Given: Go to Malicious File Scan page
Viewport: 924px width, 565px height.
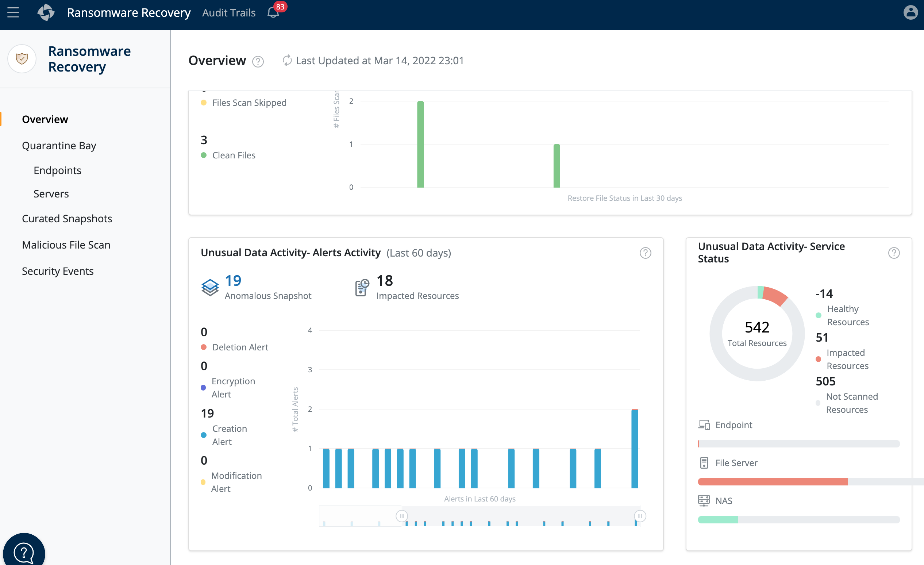Looking at the screenshot, I should (66, 245).
